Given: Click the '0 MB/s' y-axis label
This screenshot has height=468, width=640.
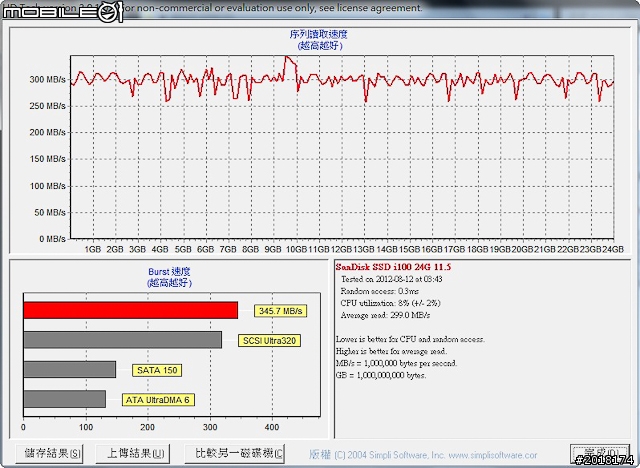Looking at the screenshot, I should click(52, 239).
